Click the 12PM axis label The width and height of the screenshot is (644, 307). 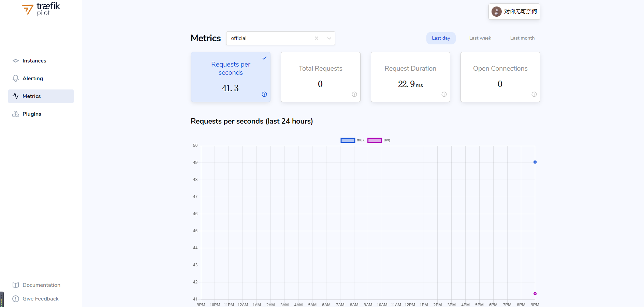tap(410, 305)
